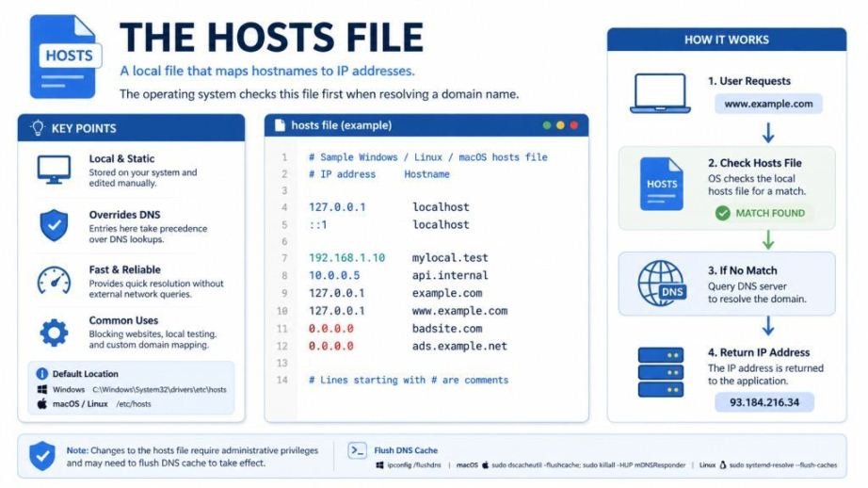868x488 pixels.
Task: Click the '4. Return IP Address' heading
Action: tap(759, 353)
